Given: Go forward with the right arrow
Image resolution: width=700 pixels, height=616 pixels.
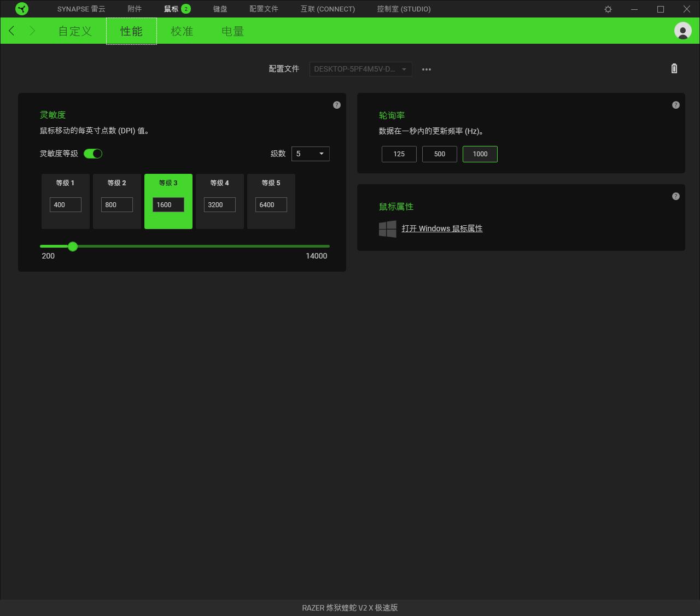Looking at the screenshot, I should (x=32, y=31).
